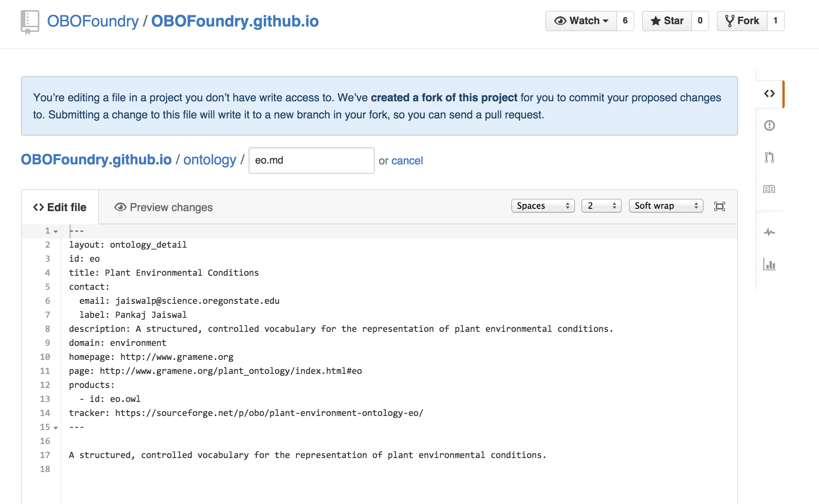Click cancel to discard file edits
The height and width of the screenshot is (504, 819).
tap(407, 160)
